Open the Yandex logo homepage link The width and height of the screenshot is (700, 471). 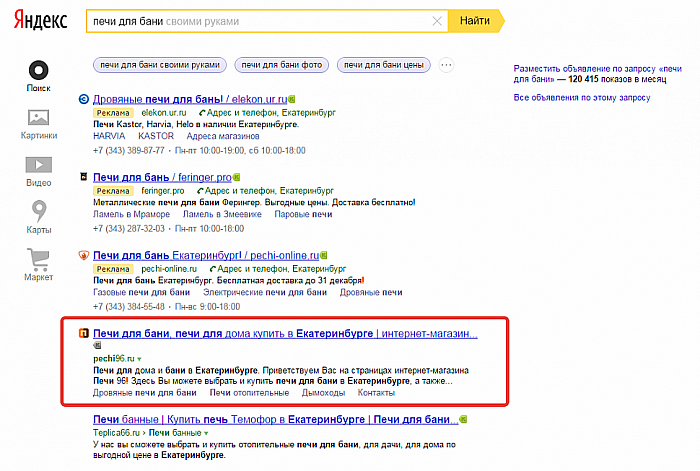point(40,21)
